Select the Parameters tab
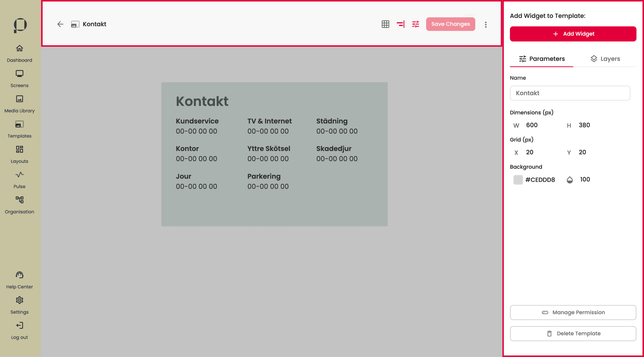Image resolution: width=644 pixels, height=357 pixels. (x=542, y=59)
